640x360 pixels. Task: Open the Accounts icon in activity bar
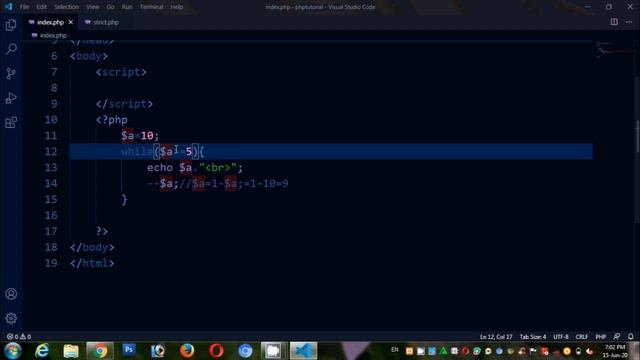click(11, 294)
